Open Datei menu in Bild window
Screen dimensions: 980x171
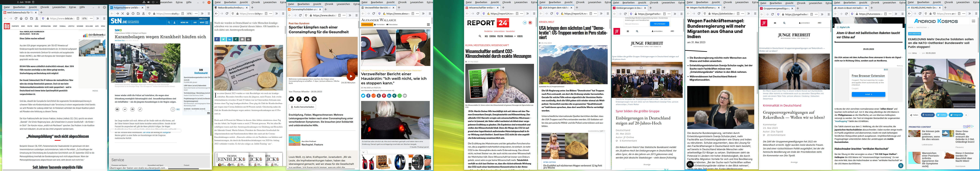7,7
